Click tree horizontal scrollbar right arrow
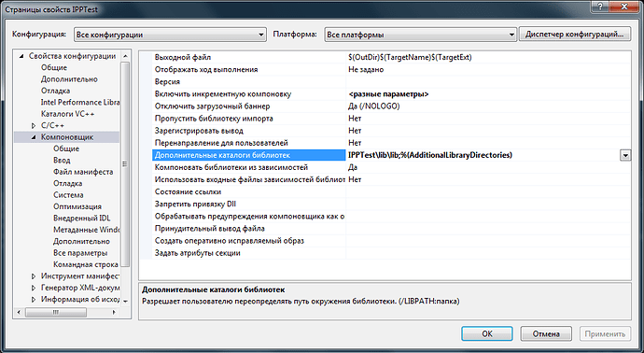Image resolution: width=644 pixels, height=353 pixels. pyautogui.click(x=114, y=313)
